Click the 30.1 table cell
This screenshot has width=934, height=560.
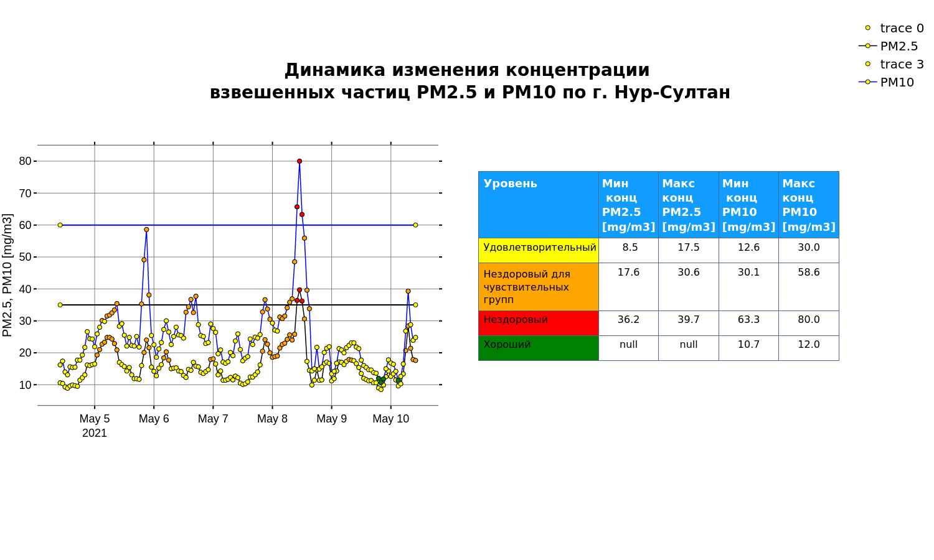click(x=748, y=287)
